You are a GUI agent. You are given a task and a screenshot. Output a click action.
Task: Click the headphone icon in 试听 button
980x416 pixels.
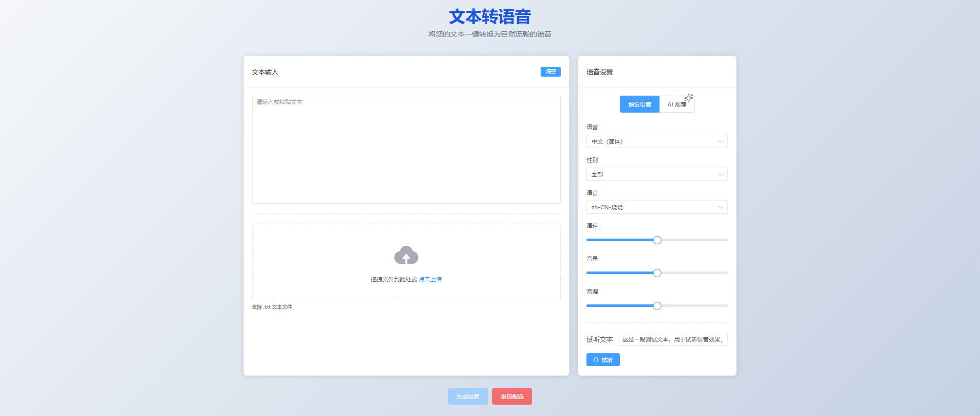point(596,360)
